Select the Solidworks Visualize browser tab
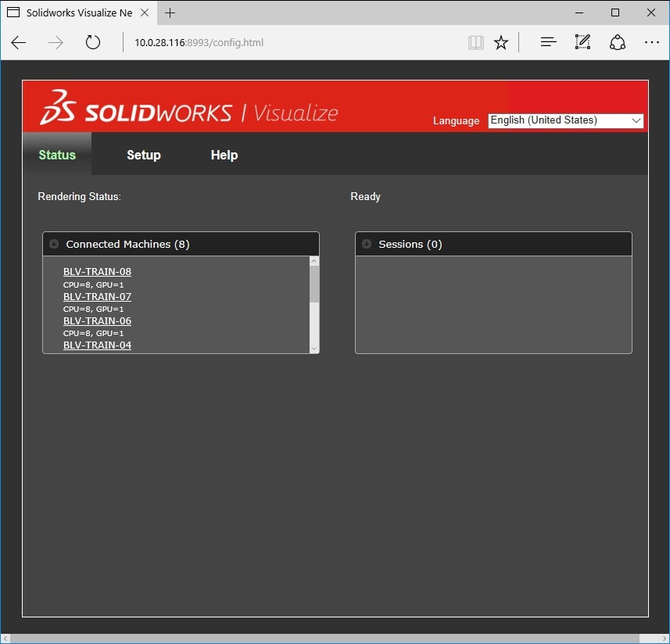Screen dimensions: 670x644 tap(79, 13)
